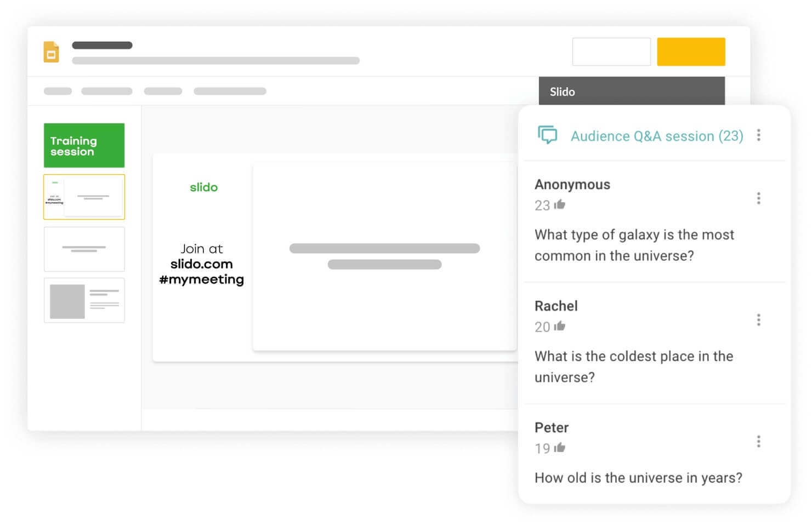The image size is (812, 526).
Task: Click the Anonymous author name
Action: click(572, 185)
